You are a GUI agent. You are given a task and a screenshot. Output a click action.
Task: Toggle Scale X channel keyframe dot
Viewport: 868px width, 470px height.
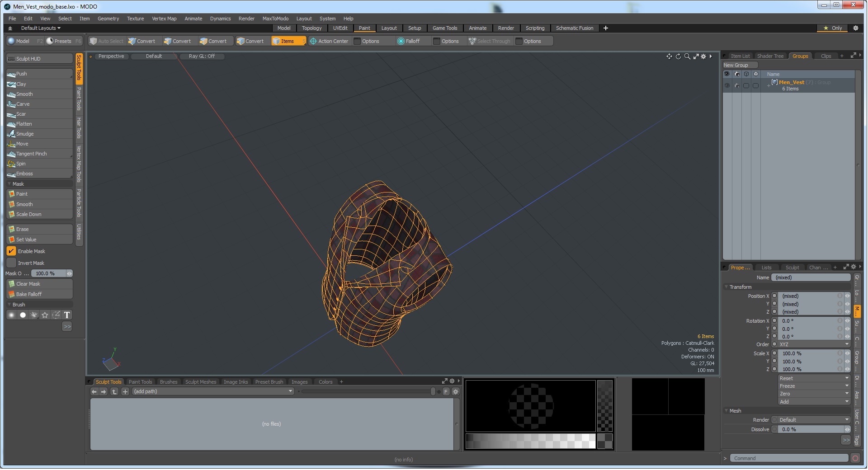point(774,353)
